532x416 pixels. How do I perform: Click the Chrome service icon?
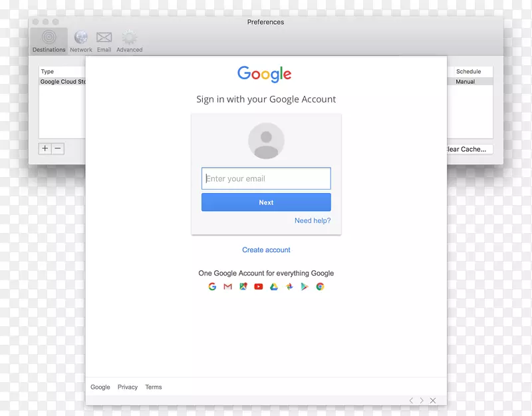click(x=320, y=287)
